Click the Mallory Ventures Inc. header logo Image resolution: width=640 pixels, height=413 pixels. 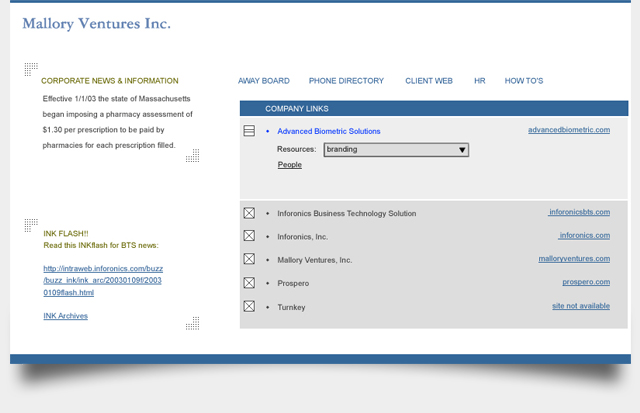96,24
